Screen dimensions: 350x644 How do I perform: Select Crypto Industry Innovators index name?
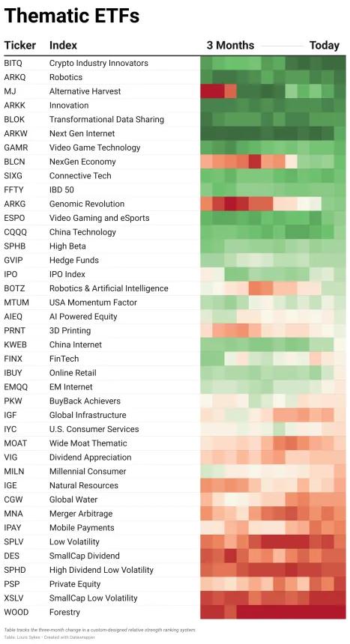(x=99, y=63)
